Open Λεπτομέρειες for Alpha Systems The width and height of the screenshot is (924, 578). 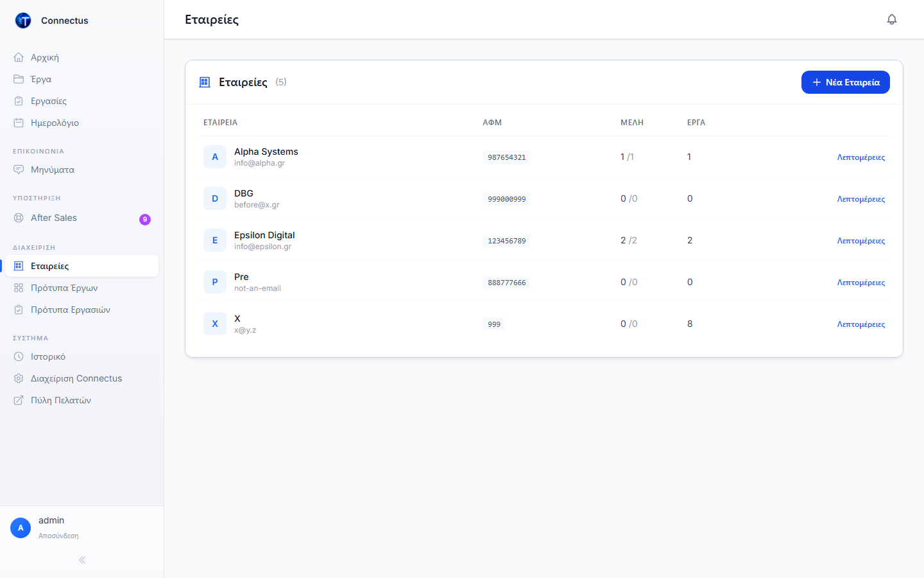pos(861,157)
